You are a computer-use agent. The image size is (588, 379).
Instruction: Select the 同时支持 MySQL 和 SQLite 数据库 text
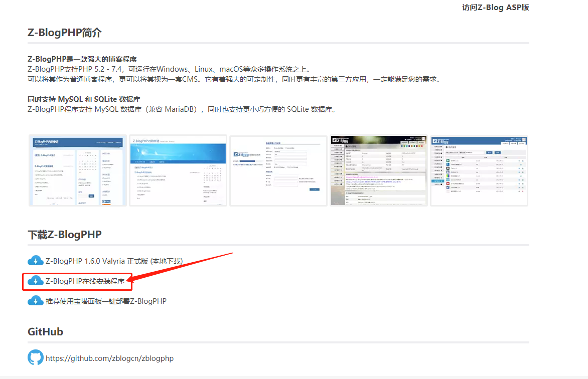84,99
